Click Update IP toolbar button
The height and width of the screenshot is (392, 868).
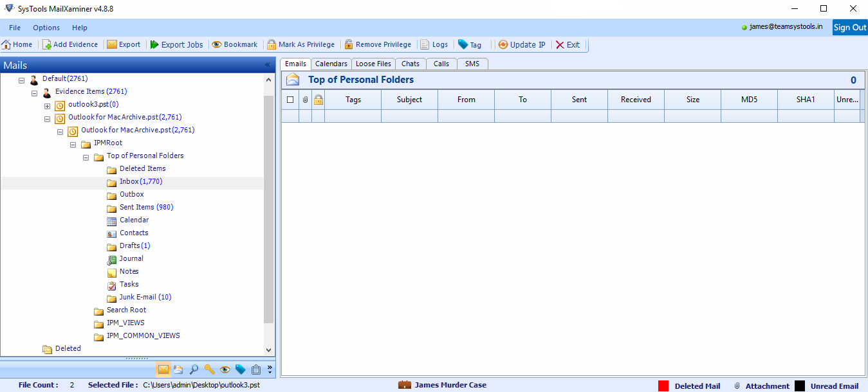pyautogui.click(x=522, y=45)
